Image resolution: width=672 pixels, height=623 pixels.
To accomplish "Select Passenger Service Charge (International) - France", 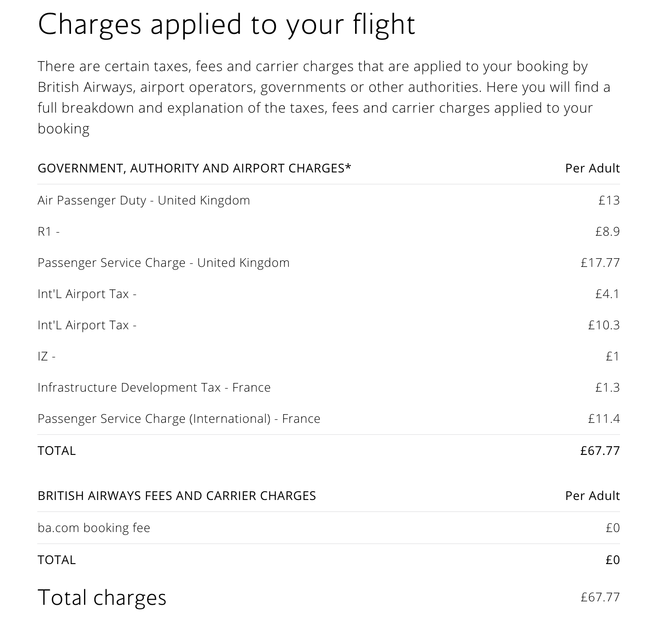I will [x=329, y=419].
